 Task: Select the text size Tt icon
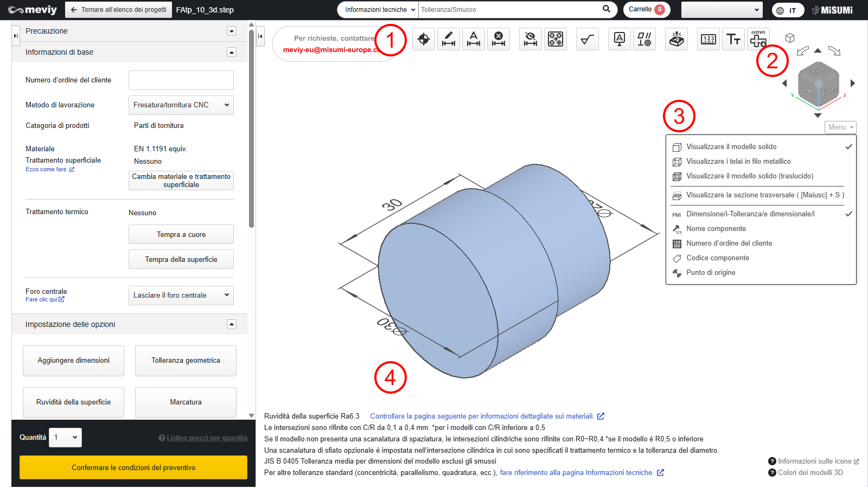click(x=733, y=39)
